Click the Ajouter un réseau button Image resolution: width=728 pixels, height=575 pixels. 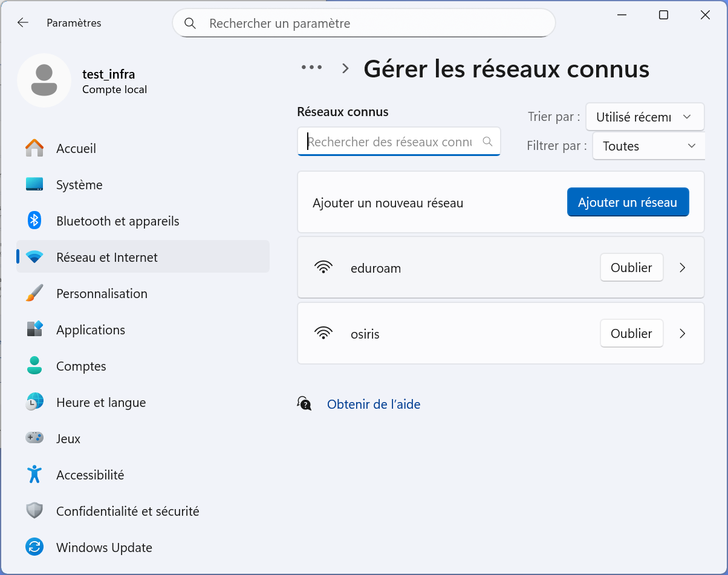628,203
